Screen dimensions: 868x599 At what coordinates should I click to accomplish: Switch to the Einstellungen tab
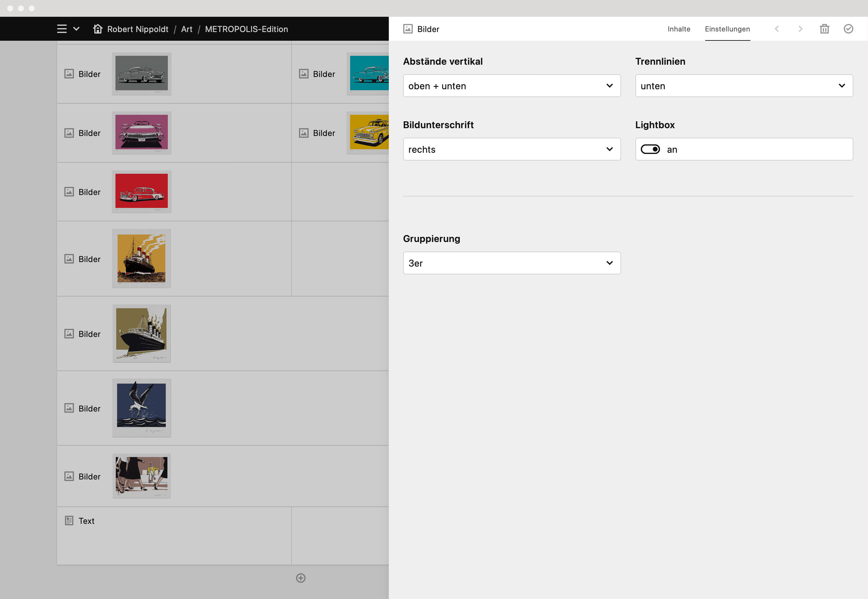click(727, 29)
